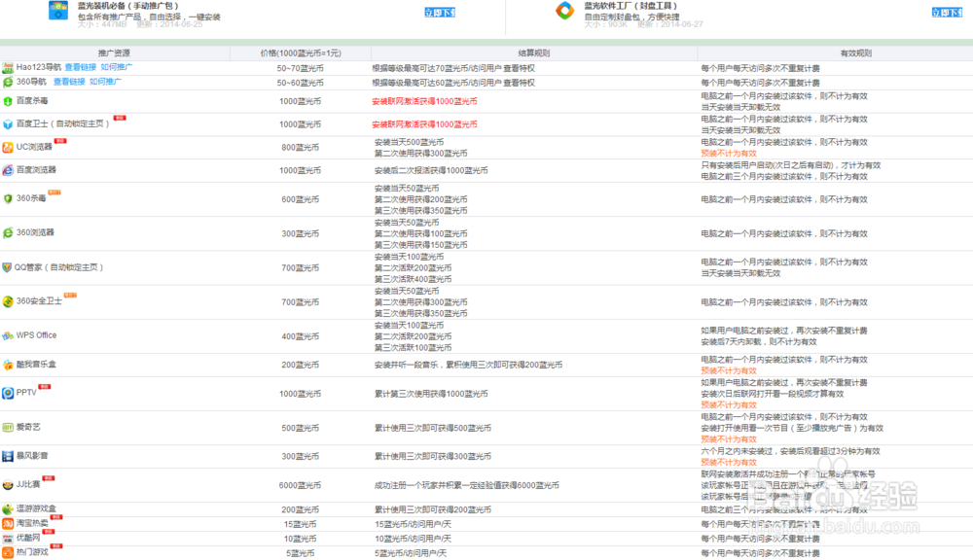Click 立即下载 for 蓝光装机必备
973x560 pixels.
(440, 12)
